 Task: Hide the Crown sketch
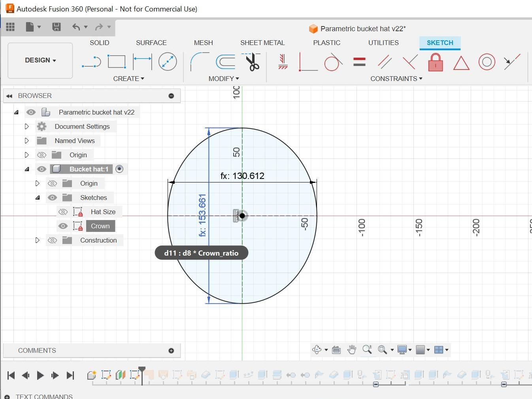(x=63, y=226)
